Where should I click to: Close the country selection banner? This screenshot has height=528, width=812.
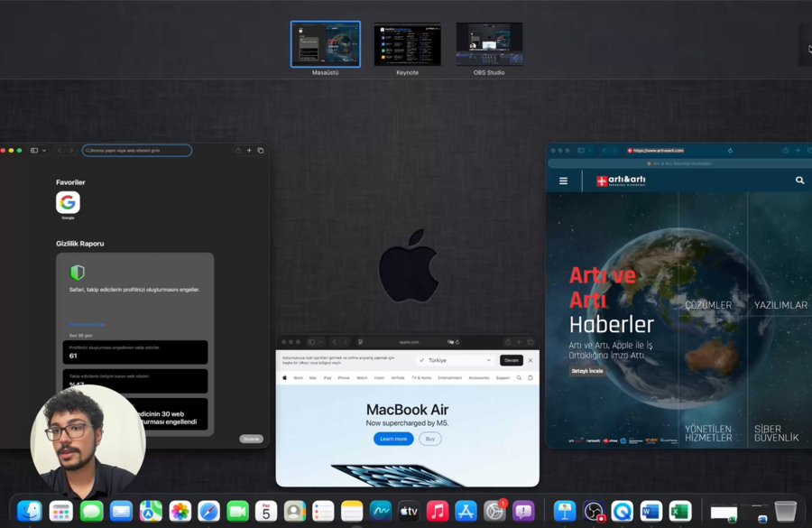coord(531,360)
